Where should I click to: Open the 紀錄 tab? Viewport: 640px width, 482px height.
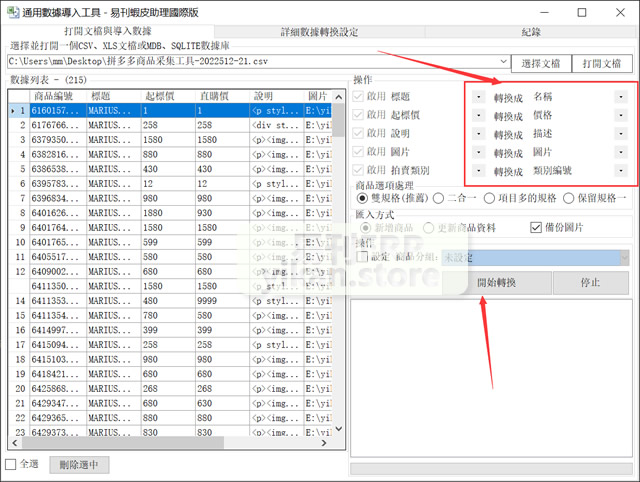pos(531,32)
